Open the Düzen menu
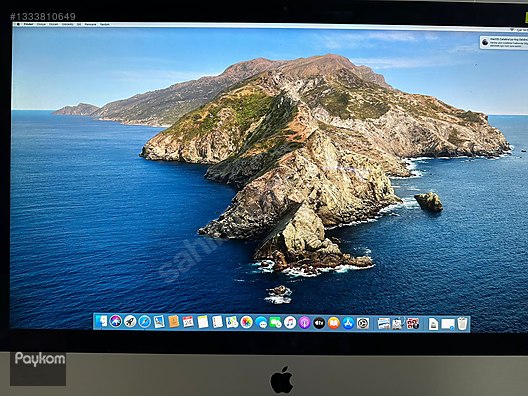The height and width of the screenshot is (396, 528). point(54,24)
